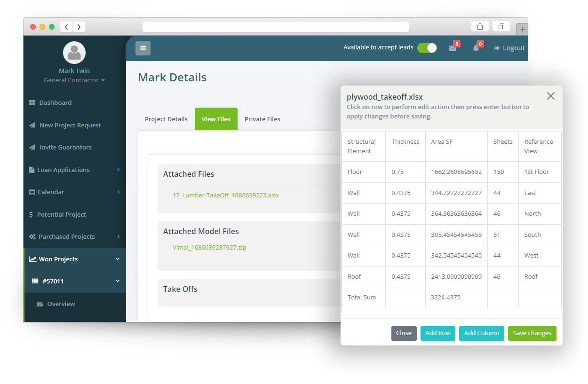Image resolution: width=588 pixels, height=384 pixels.
Task: Open the 17_Lumber-TakeOff xlsx file link
Action: click(226, 195)
